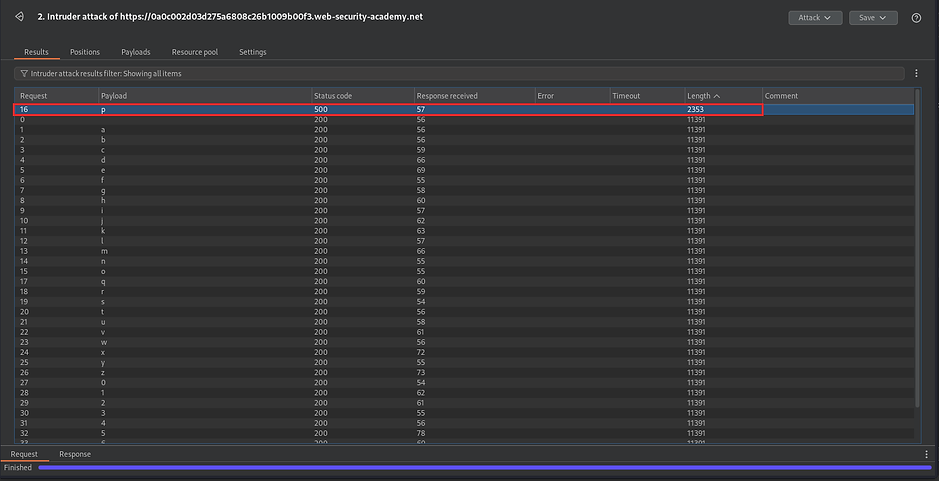Select request 17 row with payload q
This screenshot has width=939, height=481.
pos(465,282)
